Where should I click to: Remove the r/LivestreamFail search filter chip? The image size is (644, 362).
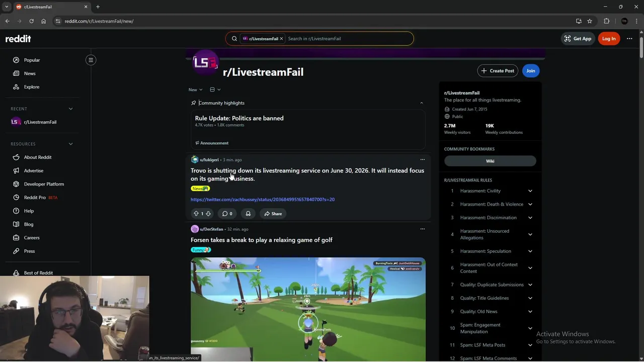281,39
